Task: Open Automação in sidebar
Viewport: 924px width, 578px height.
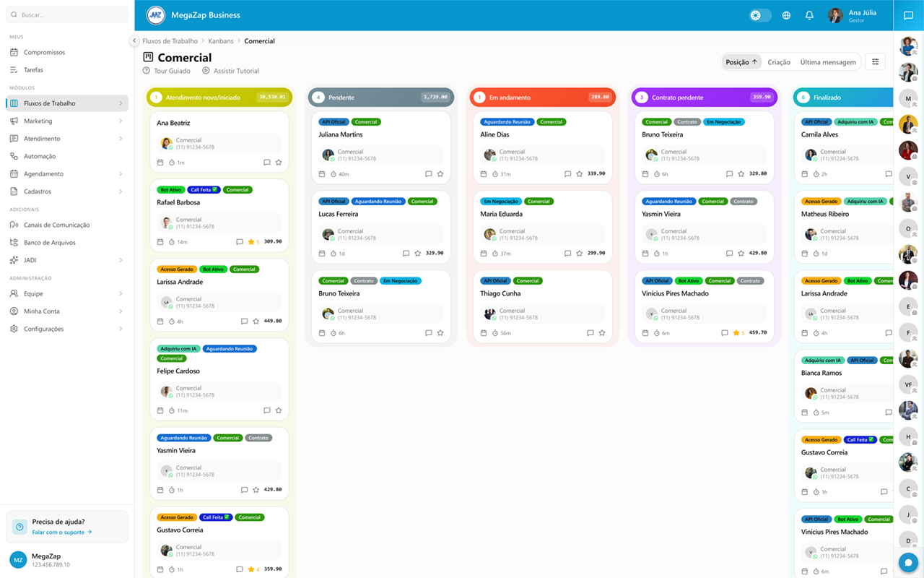Action: (x=67, y=156)
